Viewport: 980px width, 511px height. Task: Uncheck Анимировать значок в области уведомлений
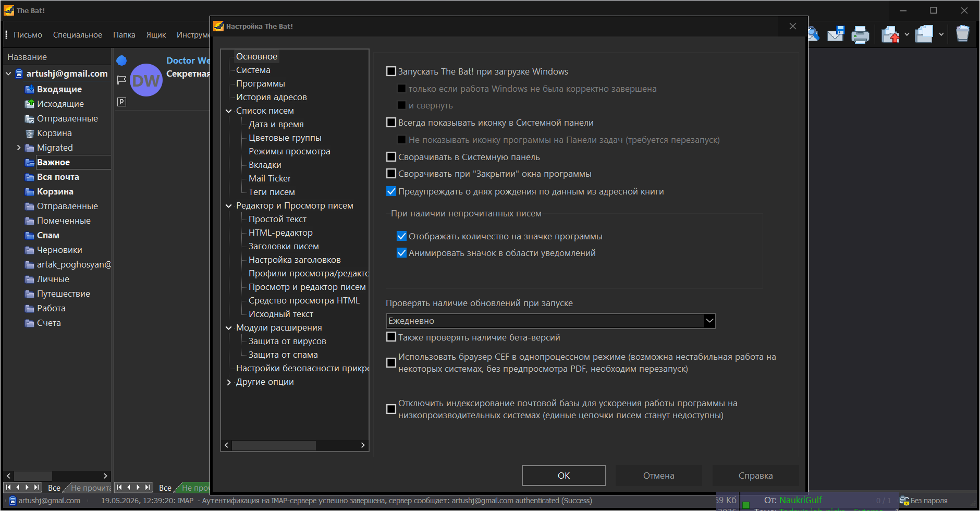[x=401, y=253]
